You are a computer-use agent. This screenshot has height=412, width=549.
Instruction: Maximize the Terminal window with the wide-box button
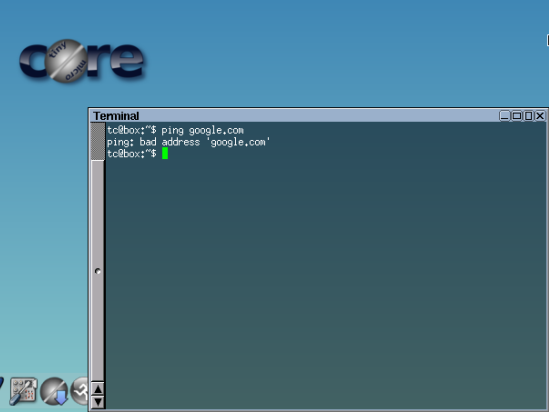516,116
